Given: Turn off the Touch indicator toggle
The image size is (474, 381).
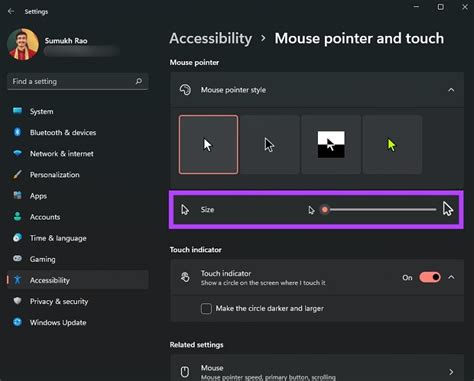Looking at the screenshot, I should [430, 277].
